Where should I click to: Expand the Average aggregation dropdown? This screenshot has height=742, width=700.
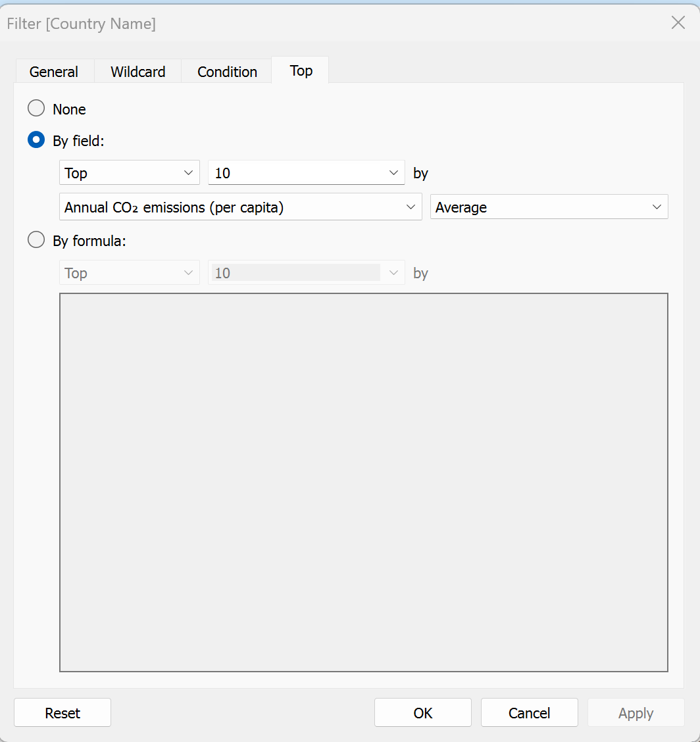click(x=549, y=207)
